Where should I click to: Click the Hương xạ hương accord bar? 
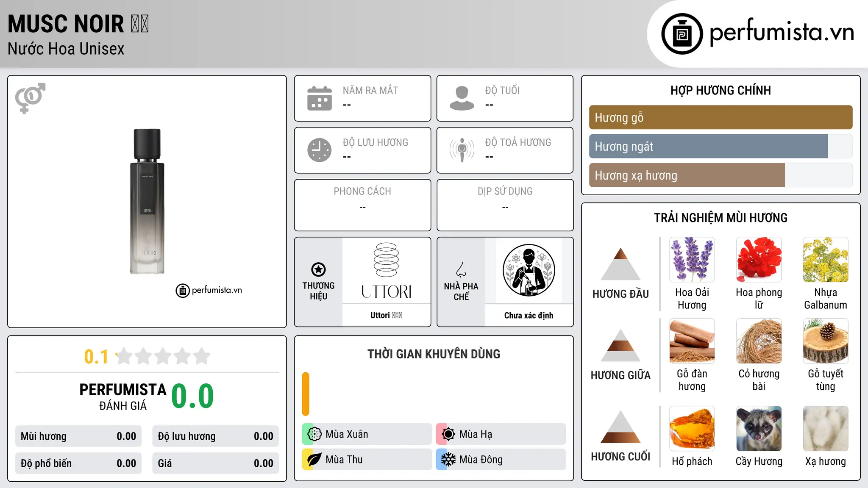point(721,175)
